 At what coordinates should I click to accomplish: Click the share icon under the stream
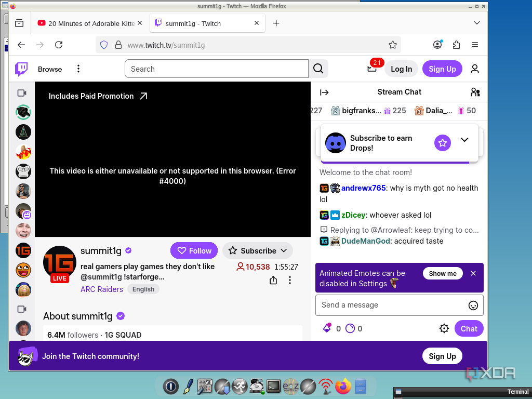click(273, 280)
